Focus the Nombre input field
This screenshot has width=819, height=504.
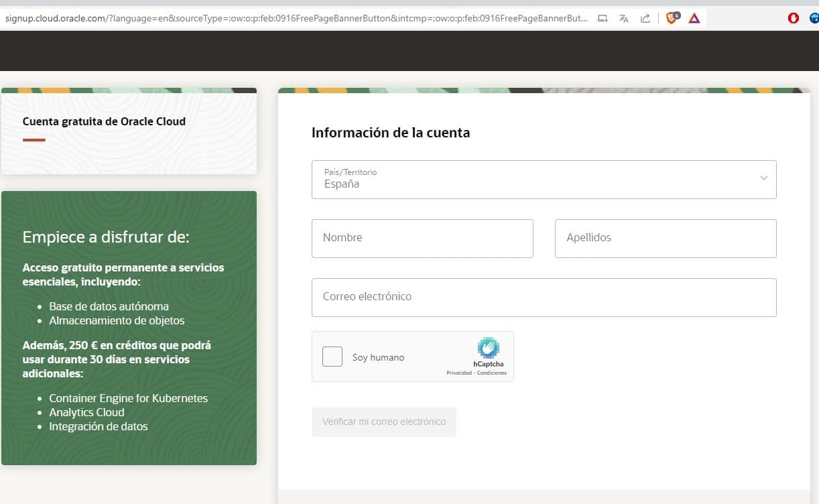pyautogui.click(x=422, y=238)
